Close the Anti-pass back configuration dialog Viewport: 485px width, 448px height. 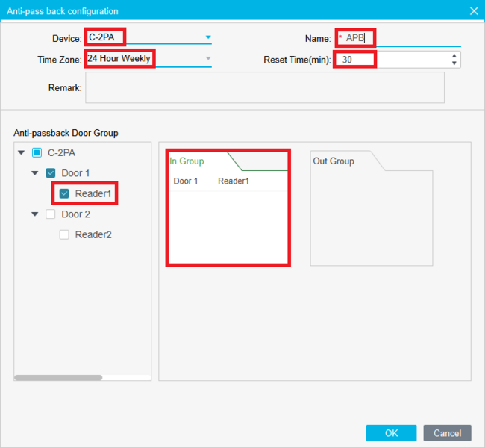coord(473,11)
